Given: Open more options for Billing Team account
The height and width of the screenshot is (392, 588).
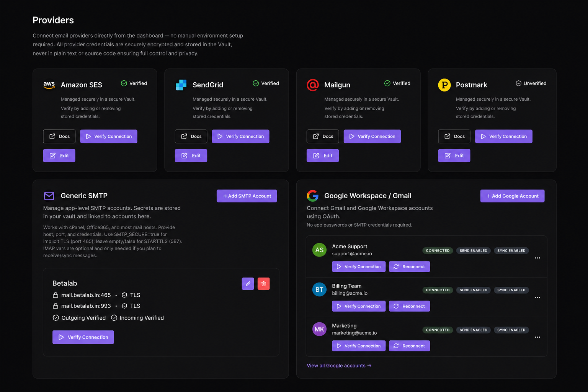Looking at the screenshot, I should coord(537,297).
